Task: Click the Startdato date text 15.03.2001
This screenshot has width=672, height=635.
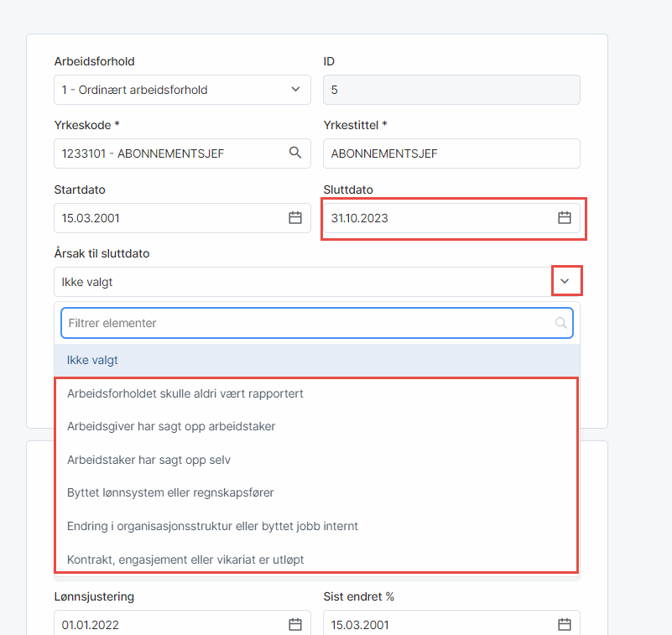Action: tap(91, 218)
